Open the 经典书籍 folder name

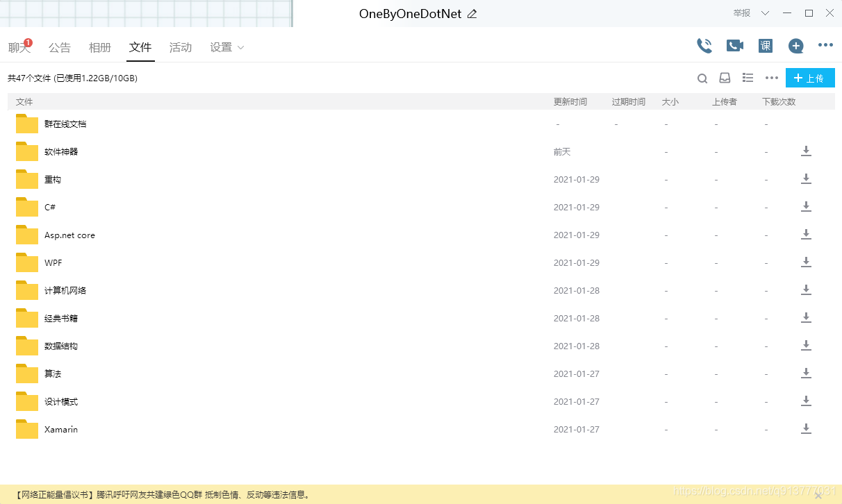point(61,318)
